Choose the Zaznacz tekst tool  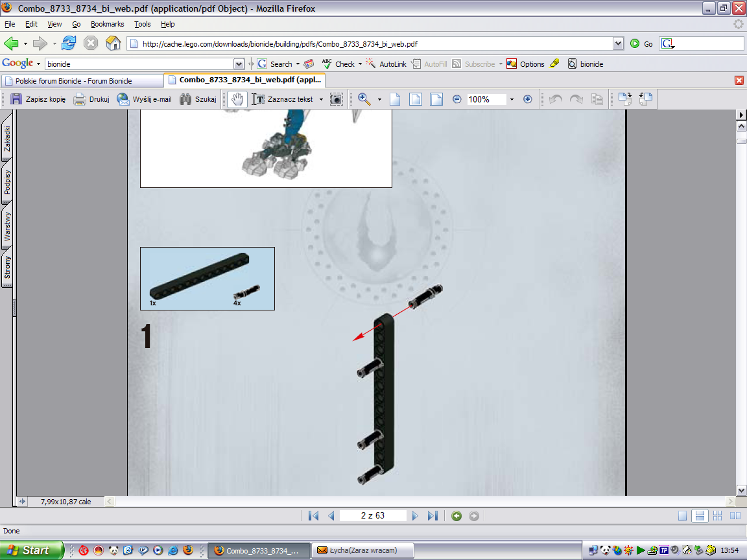click(x=283, y=99)
